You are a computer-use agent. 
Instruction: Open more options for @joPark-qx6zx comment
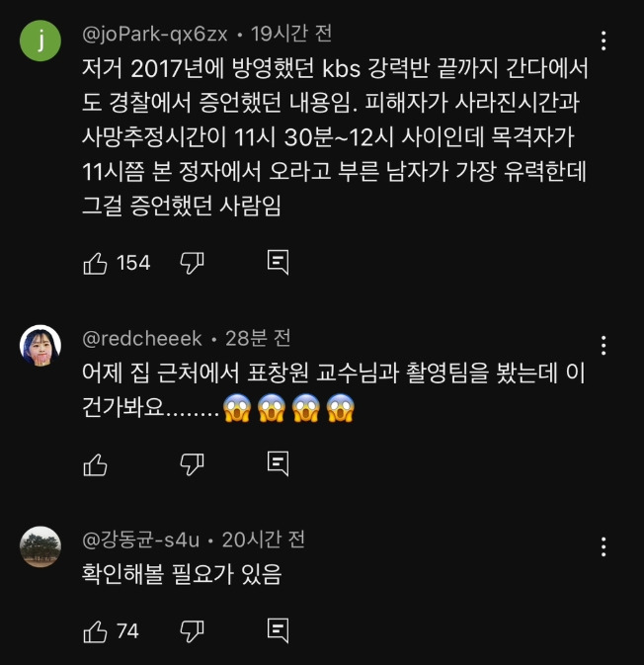coord(604,41)
